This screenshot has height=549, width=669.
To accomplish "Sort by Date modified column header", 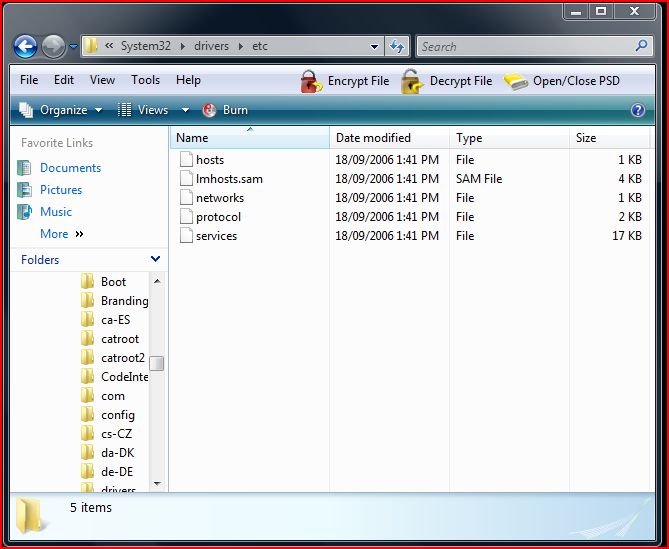I will click(390, 138).
